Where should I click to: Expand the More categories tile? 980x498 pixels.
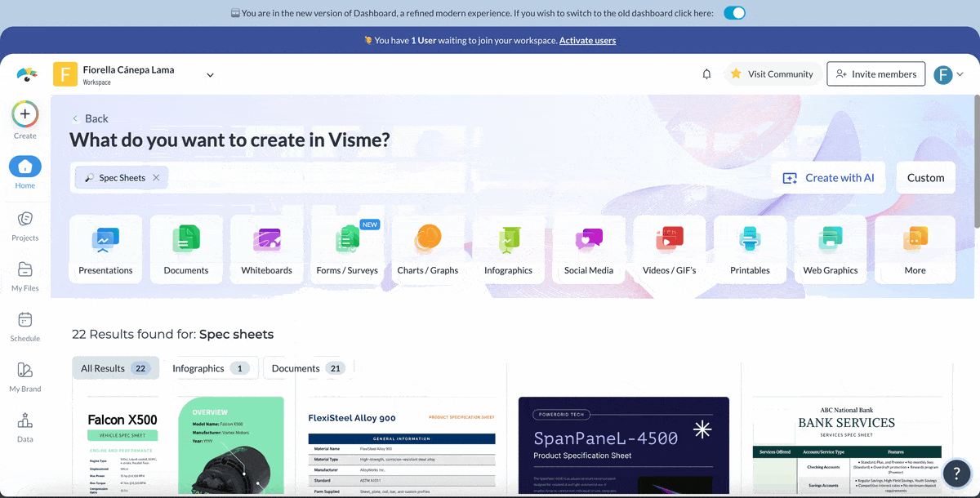915,250
